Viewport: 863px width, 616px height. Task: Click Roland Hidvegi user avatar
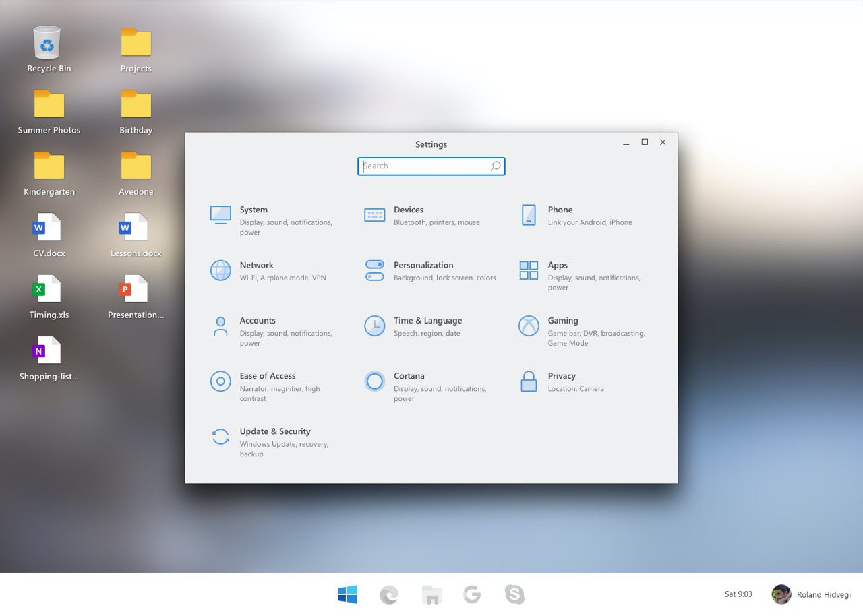[781, 594]
